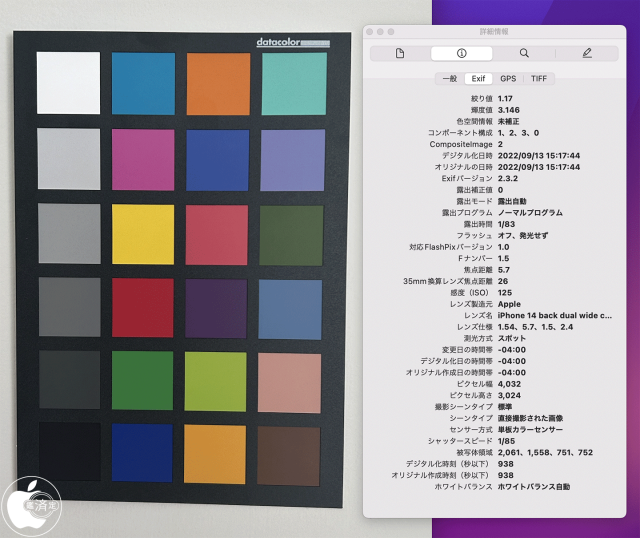This screenshot has width=640, height=538.
Task: Select the Exif tab
Action: [477, 78]
